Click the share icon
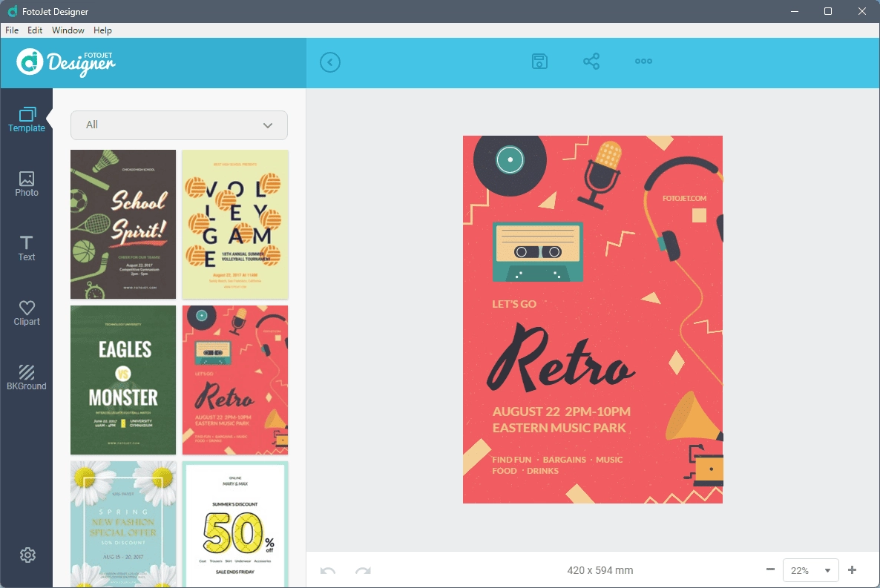Screen dimensions: 880x588 [x=591, y=61]
